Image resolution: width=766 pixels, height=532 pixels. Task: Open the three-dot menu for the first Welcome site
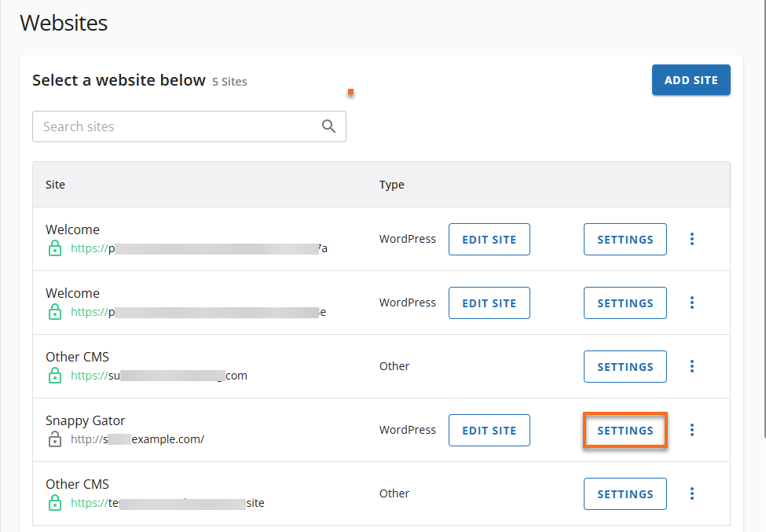coord(691,240)
